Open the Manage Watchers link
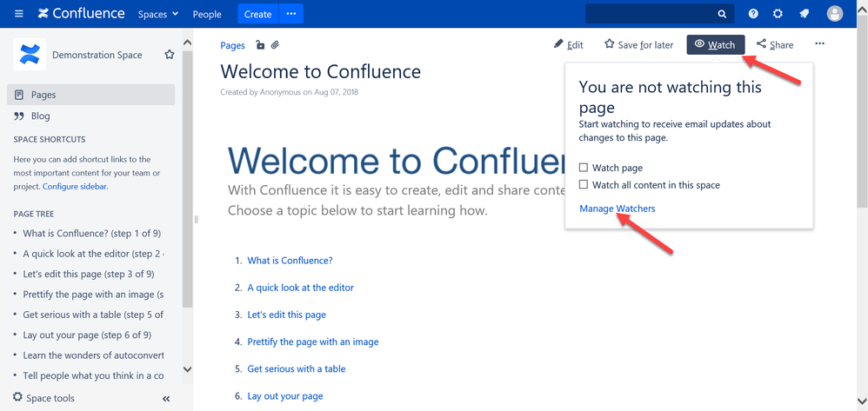 [x=618, y=209]
